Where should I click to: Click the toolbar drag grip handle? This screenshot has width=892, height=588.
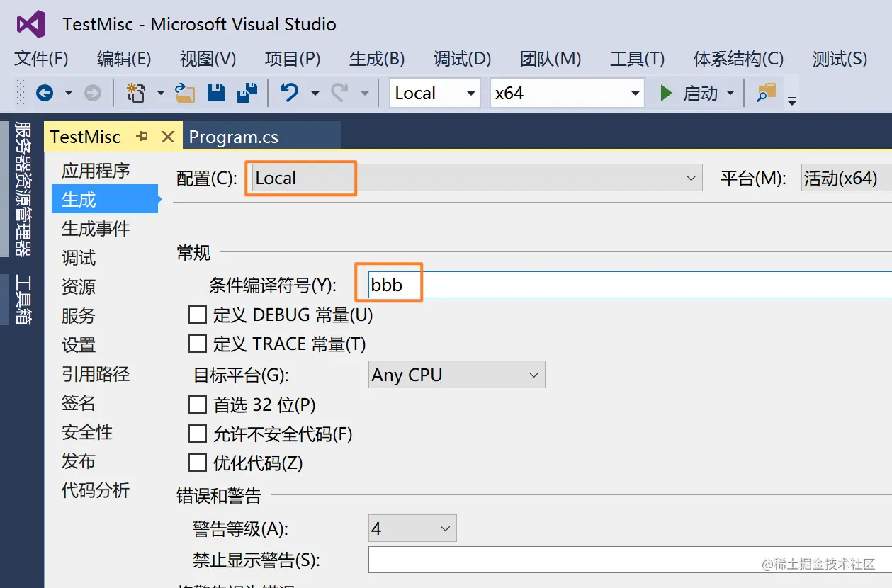(x=21, y=93)
